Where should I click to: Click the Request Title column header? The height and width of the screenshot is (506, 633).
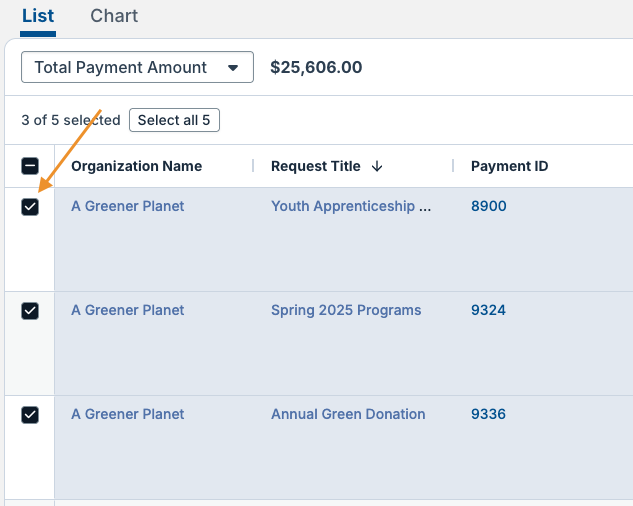click(x=315, y=166)
